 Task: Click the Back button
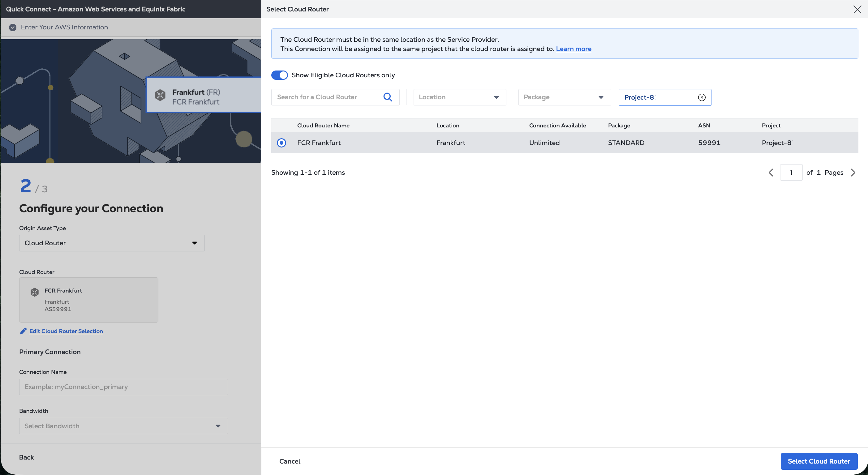26,457
